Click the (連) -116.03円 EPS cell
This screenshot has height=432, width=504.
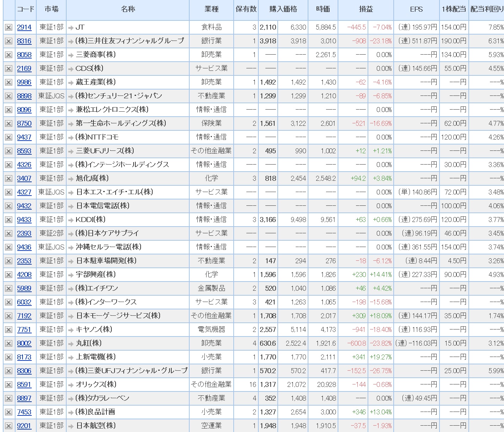tap(416, 343)
